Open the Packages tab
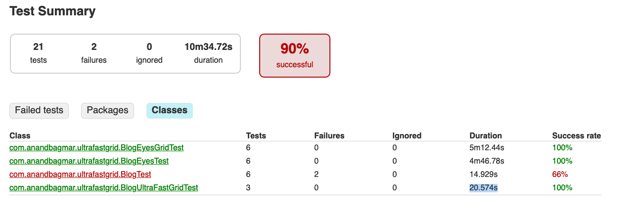This screenshot has height=217, width=644. [107, 110]
